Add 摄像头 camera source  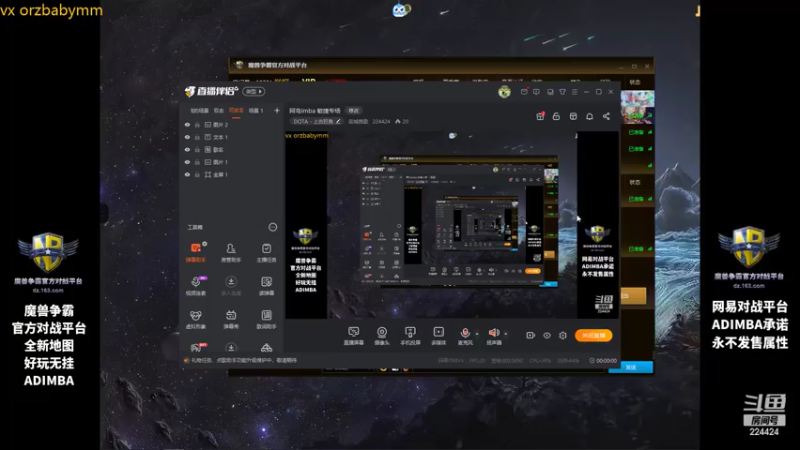pos(382,336)
